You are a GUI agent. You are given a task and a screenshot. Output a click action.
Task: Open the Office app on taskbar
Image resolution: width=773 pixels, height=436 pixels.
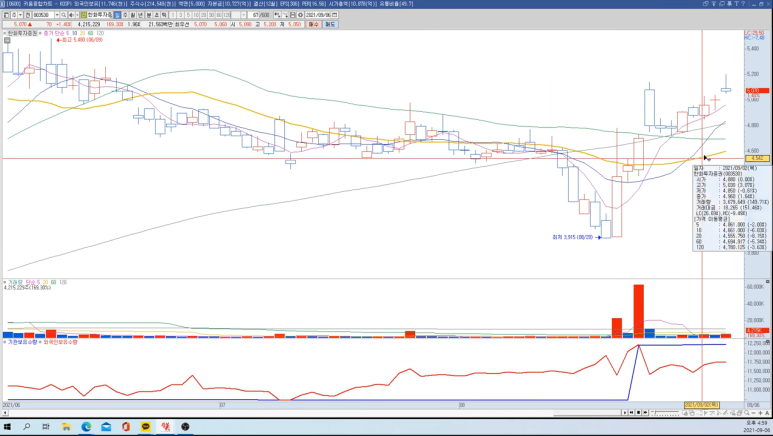[x=126, y=427]
